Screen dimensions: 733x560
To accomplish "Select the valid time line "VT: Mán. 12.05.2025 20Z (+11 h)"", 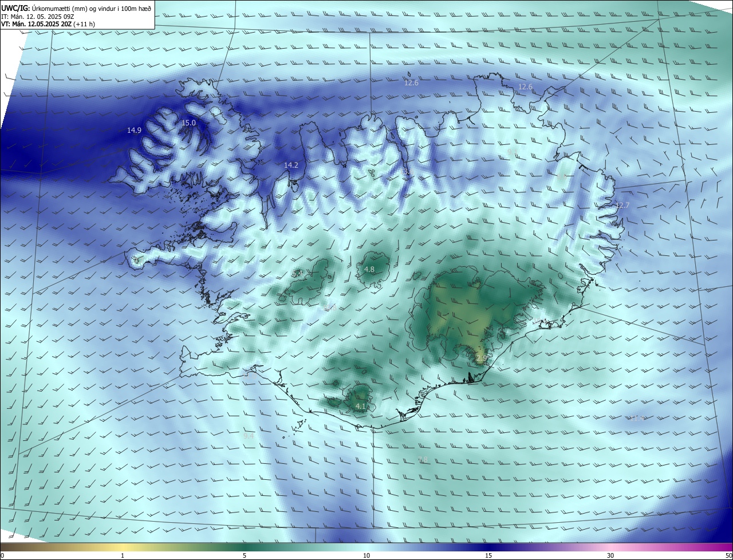I will (48, 24).
